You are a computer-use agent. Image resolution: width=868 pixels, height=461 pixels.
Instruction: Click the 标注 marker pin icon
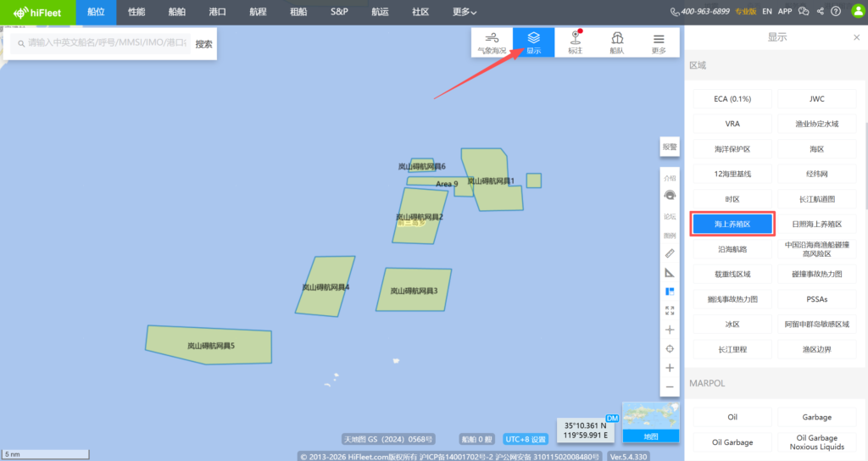pos(576,42)
